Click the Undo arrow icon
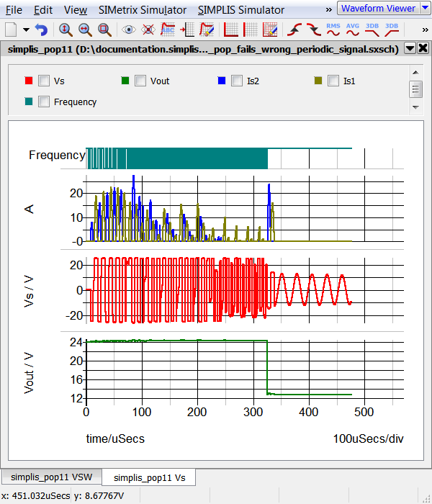The image size is (432, 504). (x=41, y=30)
